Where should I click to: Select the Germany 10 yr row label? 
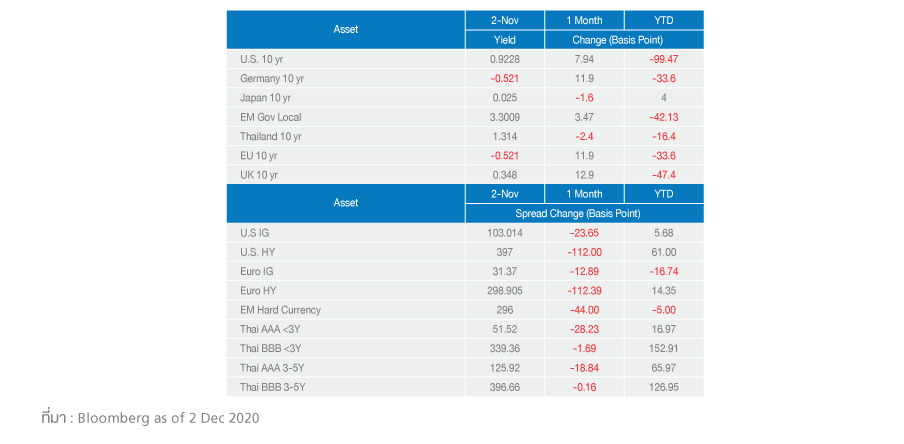tap(272, 78)
